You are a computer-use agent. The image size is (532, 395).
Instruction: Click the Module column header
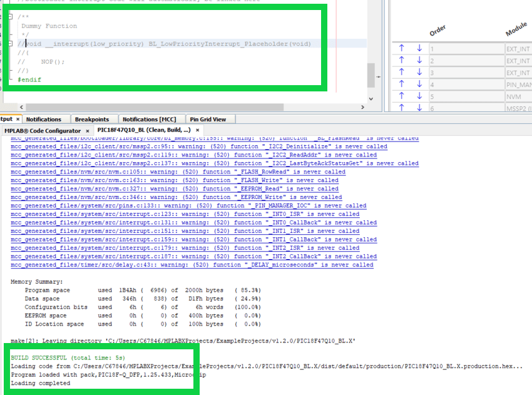(x=516, y=29)
